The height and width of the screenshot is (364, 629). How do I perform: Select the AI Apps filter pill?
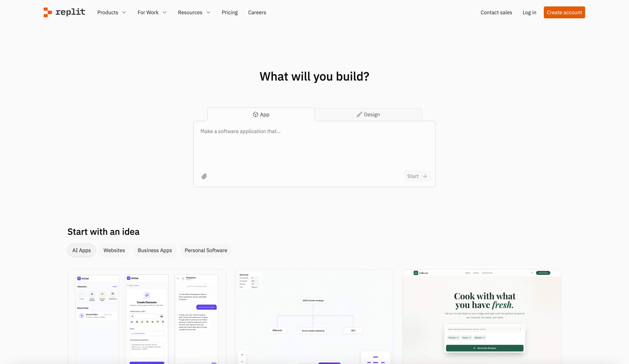tap(81, 250)
